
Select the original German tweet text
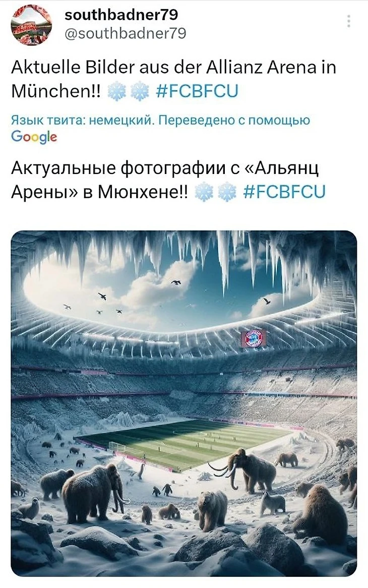pos(173,79)
